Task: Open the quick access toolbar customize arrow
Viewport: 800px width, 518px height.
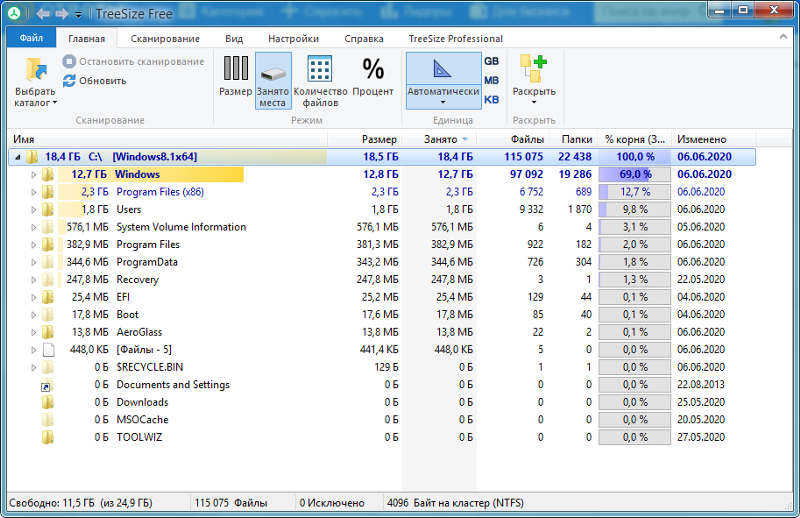Action: 78,15
